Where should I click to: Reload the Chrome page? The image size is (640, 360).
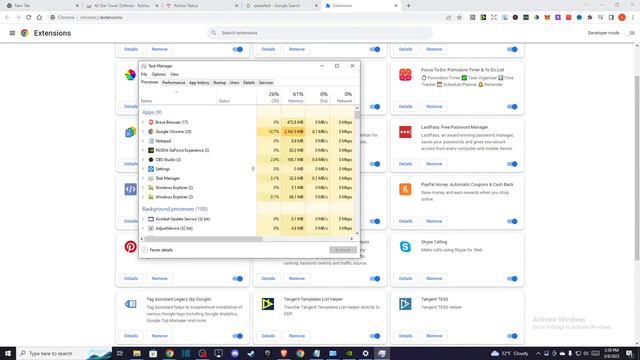[29, 18]
